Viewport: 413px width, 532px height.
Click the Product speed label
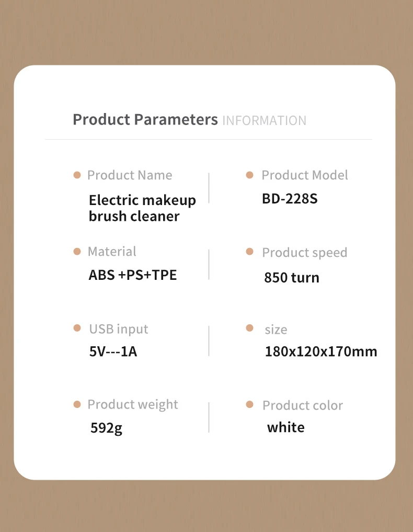click(x=304, y=253)
